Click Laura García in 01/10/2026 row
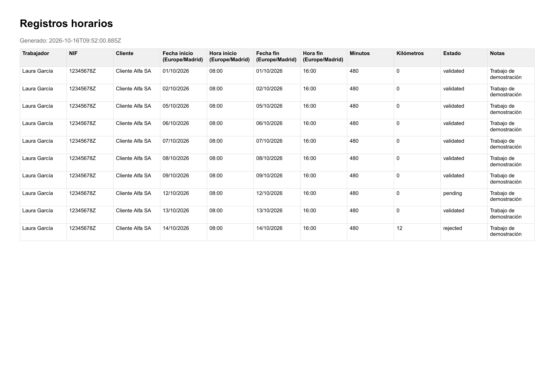 pyautogui.click(x=43, y=75)
